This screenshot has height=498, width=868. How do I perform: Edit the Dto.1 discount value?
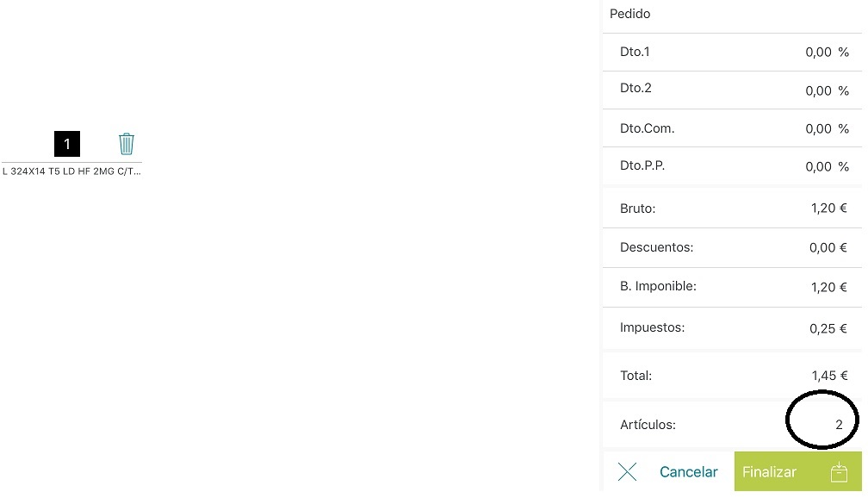click(818, 52)
